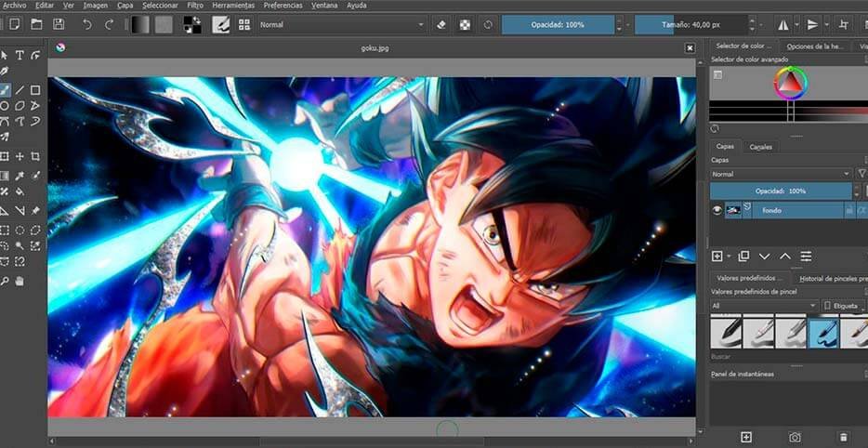Duplicate layer using the layers panel icon
The image size is (868, 448).
pyautogui.click(x=743, y=256)
